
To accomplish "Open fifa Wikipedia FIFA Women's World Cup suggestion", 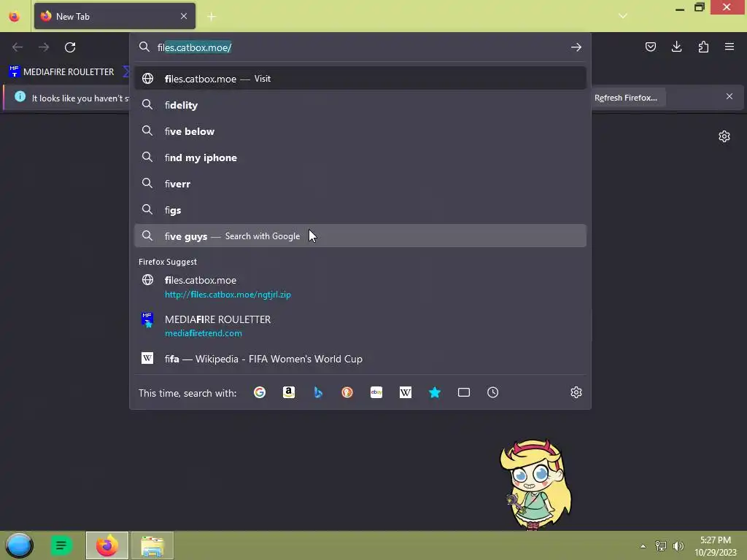I will click(x=360, y=359).
